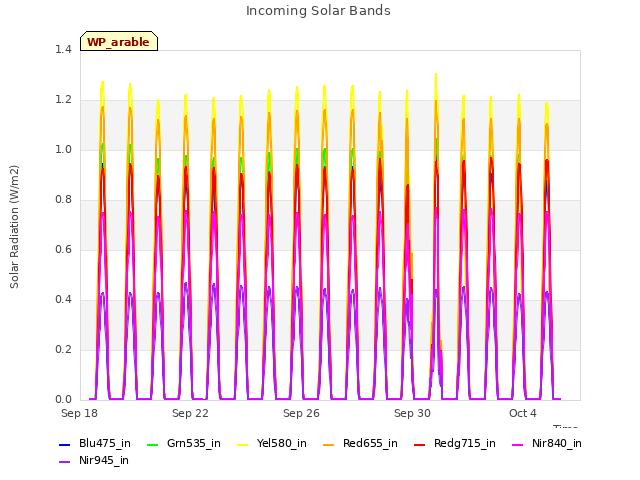This screenshot has width=640, height=480.
Task: Click the Sep 18 x-axis tick label
Action: tap(79, 413)
